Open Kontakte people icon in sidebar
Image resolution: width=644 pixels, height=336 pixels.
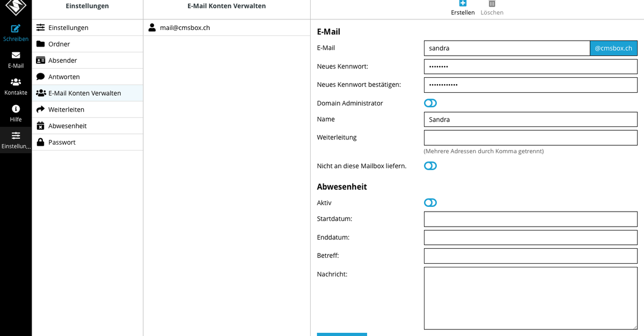point(16,82)
